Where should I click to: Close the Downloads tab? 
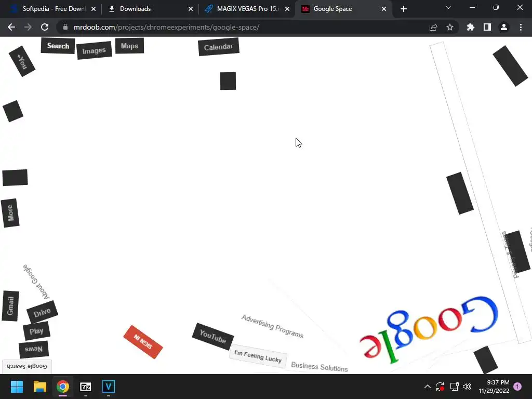(191, 9)
